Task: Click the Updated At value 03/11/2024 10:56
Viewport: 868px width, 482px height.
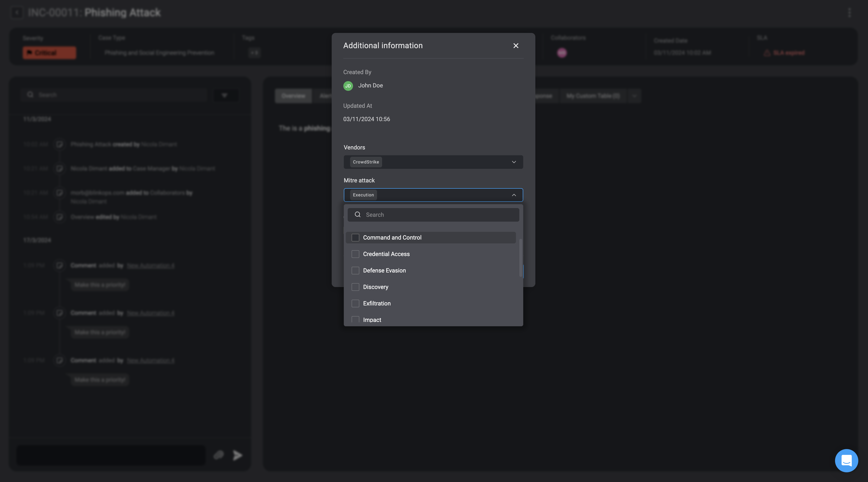Action: point(366,119)
